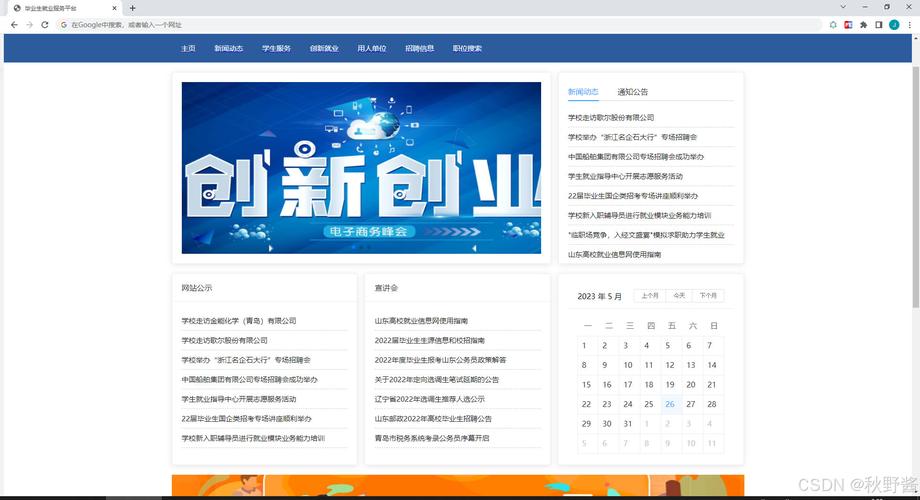The width and height of the screenshot is (920, 500).
Task: Select 职位搜索 in the navigation bar
Action: [467, 48]
